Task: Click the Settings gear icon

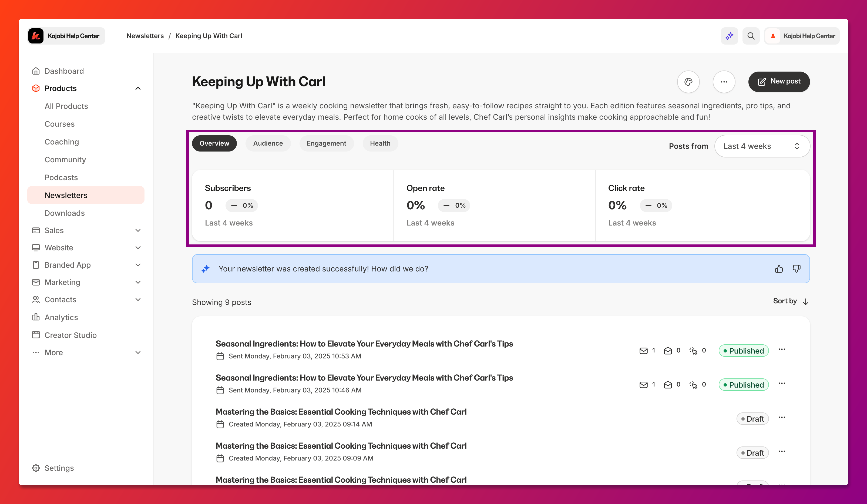Action: click(36, 468)
